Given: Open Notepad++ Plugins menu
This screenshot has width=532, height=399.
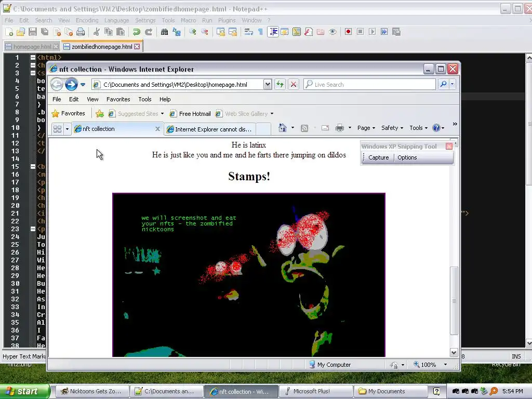Looking at the screenshot, I should click(x=227, y=20).
